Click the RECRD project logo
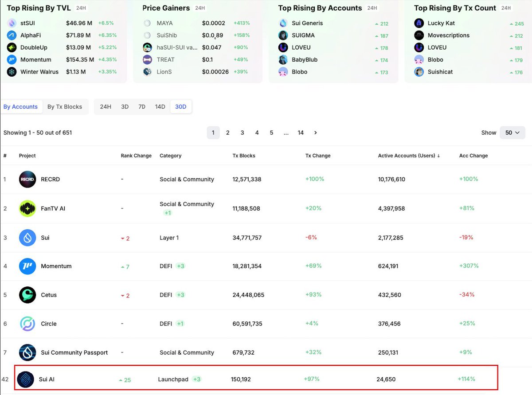Viewport: 532px width, 395px height. [27, 180]
